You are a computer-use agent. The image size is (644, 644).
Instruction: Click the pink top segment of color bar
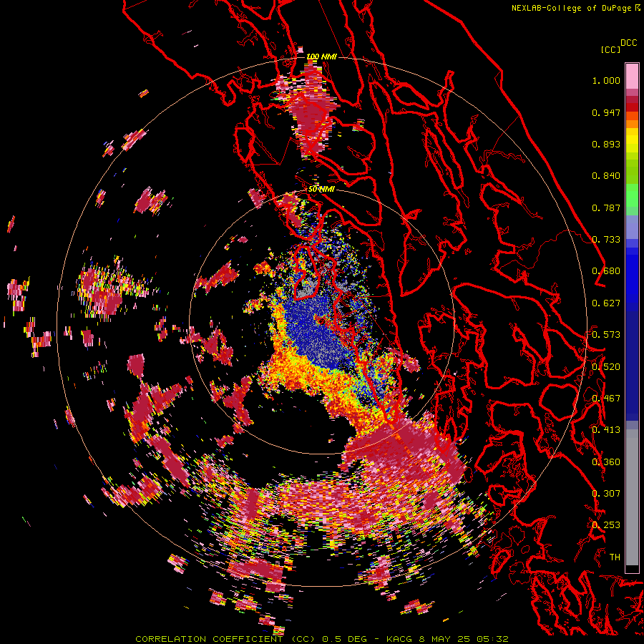tap(632, 76)
